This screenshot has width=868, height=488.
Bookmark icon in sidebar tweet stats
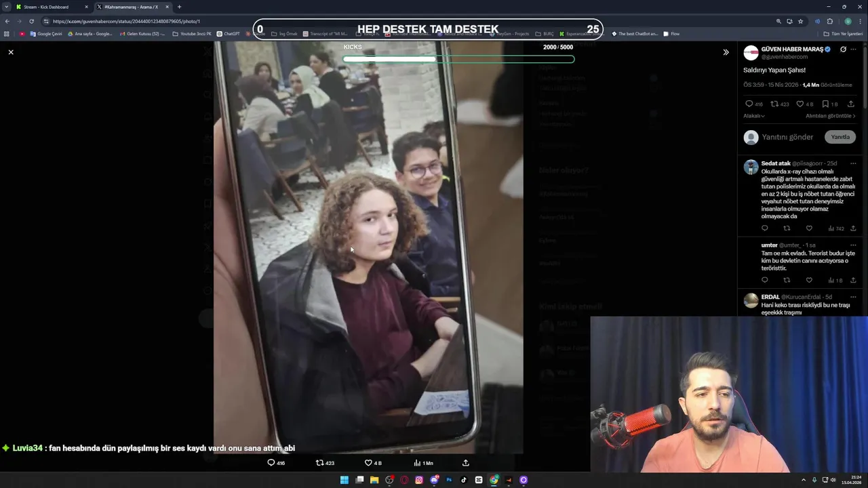[x=825, y=104]
